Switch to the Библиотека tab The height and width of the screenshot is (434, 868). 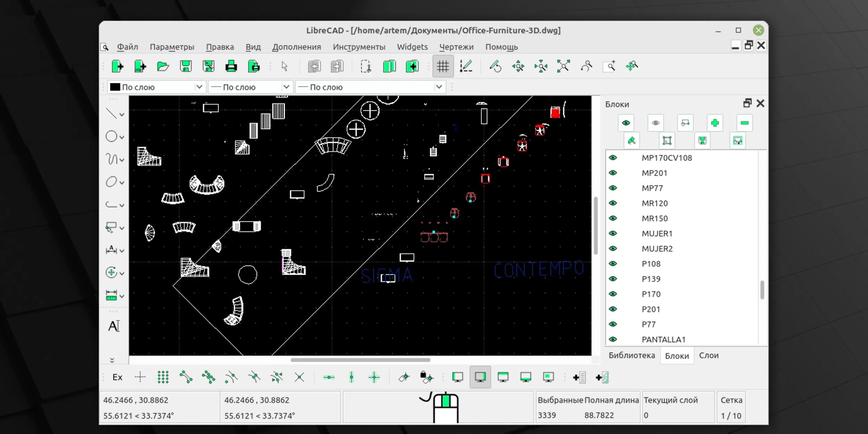coord(632,356)
